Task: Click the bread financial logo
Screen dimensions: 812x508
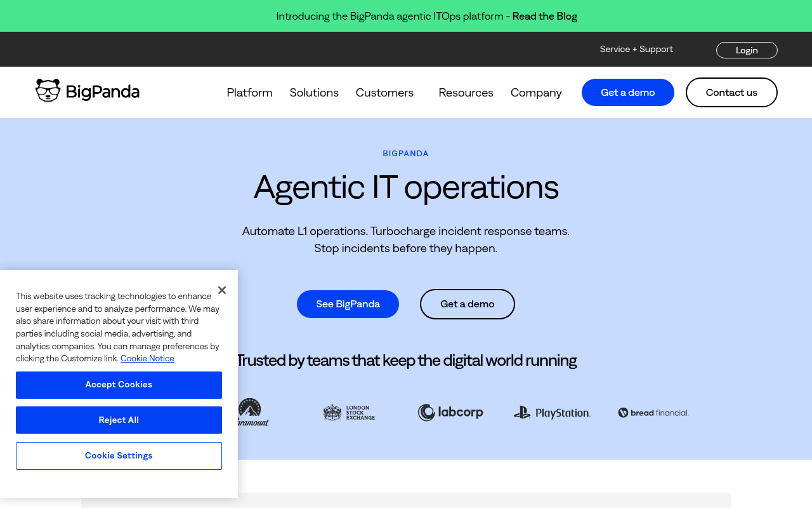Action: click(653, 412)
